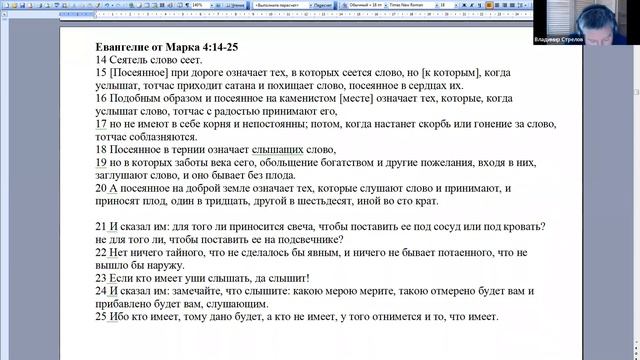The width and height of the screenshot is (640, 360).
Task: Click line "тотчас соблазняются."
Action: 146,137
